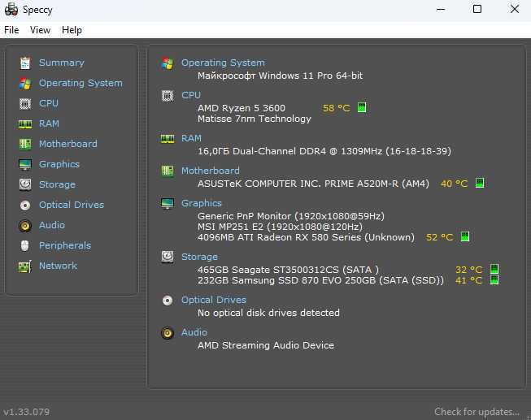The height and width of the screenshot is (420, 531).
Task: Click the CPU heading link in main panel
Action: pyautogui.click(x=191, y=95)
